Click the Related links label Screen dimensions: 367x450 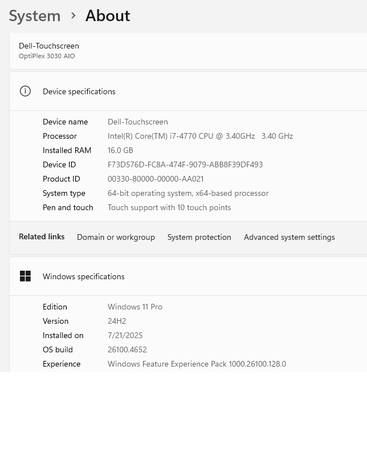click(x=41, y=237)
